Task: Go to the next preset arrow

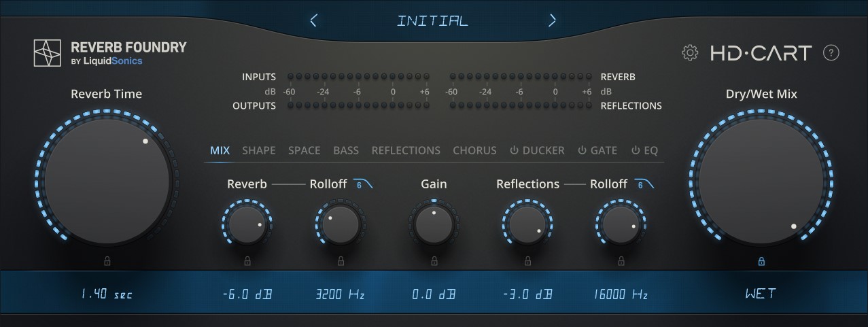Action: click(x=553, y=20)
